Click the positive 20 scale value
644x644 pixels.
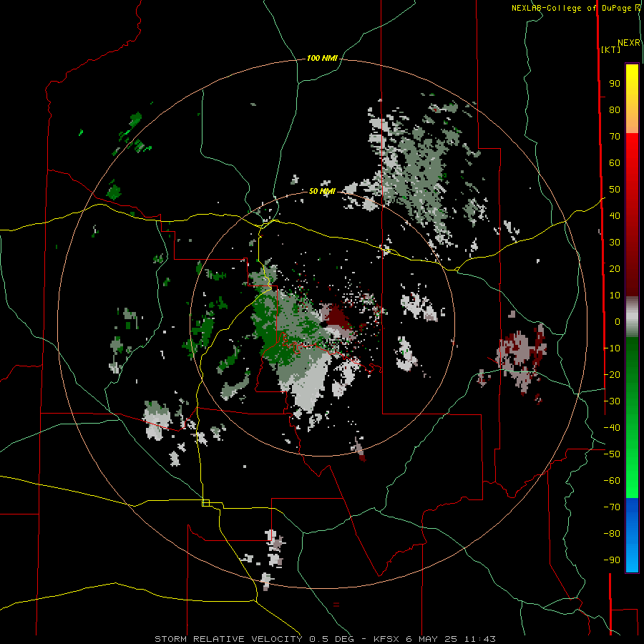(x=615, y=269)
